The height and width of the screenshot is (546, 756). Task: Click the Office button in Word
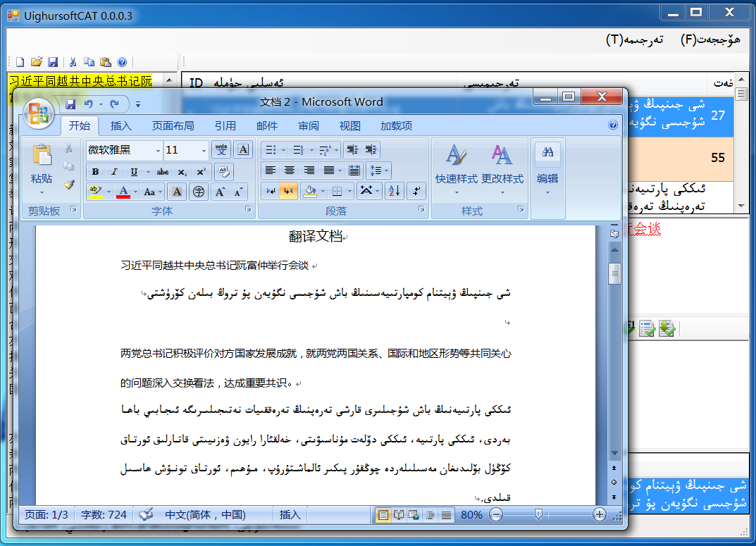point(39,113)
